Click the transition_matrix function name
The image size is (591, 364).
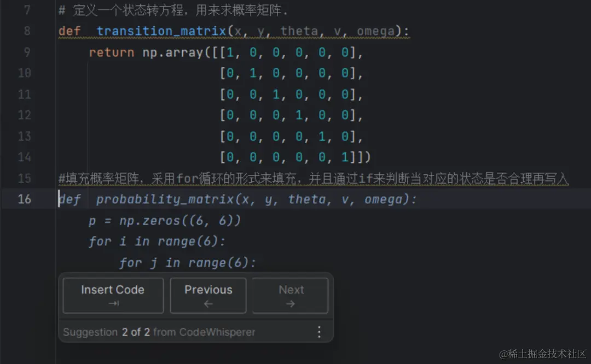pyautogui.click(x=161, y=31)
